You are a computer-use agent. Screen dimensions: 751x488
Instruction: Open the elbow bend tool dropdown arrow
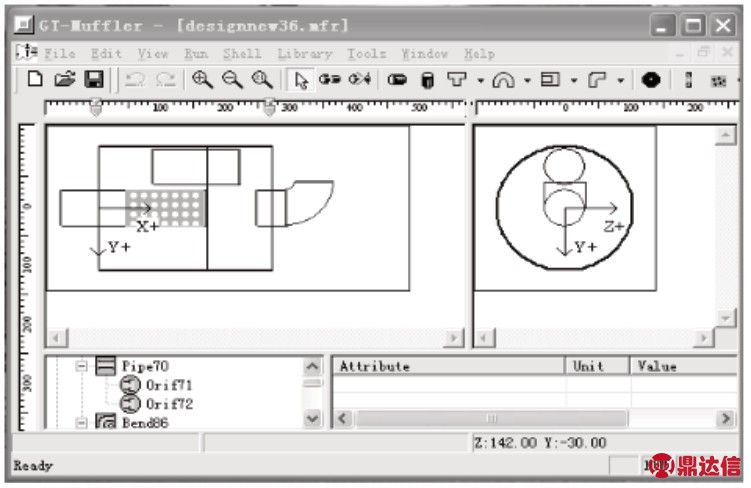click(620, 80)
